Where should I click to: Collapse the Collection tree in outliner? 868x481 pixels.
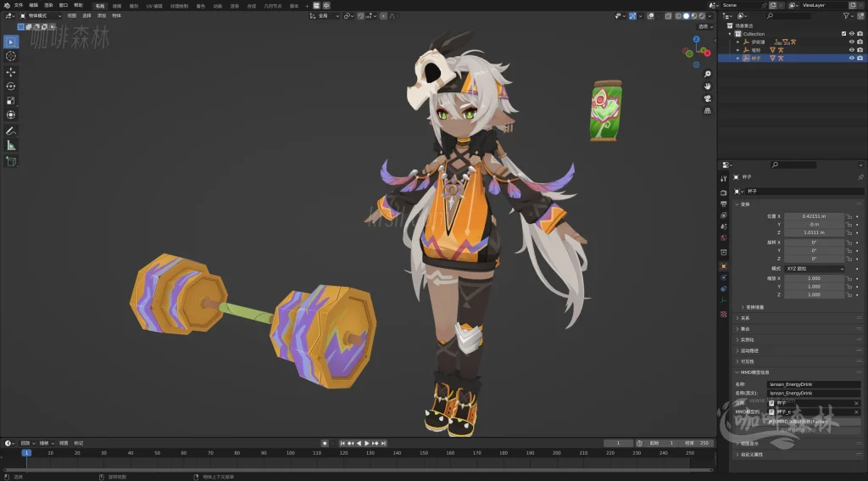click(x=730, y=34)
